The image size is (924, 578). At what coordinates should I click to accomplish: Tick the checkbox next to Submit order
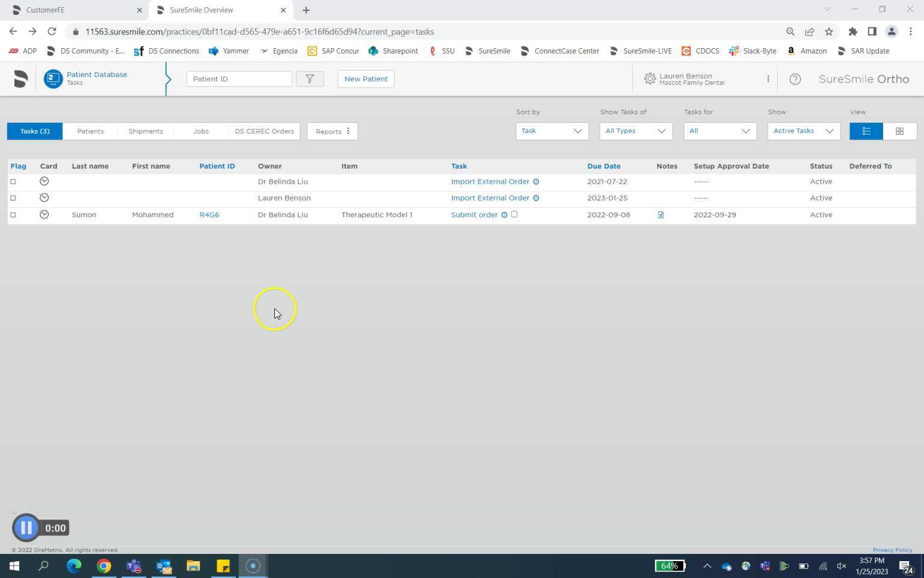tap(514, 214)
